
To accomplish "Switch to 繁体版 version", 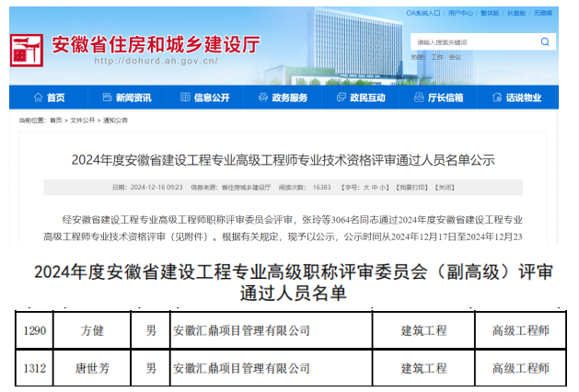I will 488,14.
